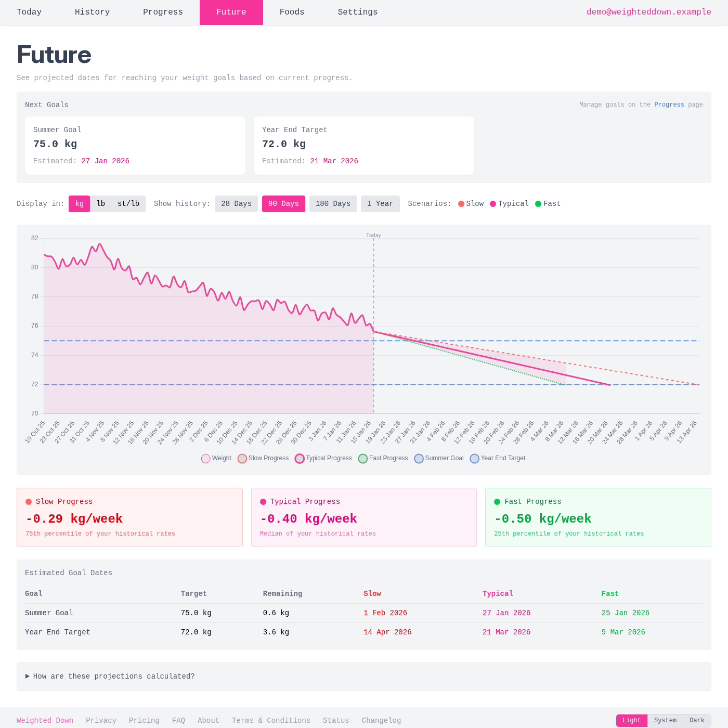Open the History tab
This screenshot has width=728, height=728.
click(x=92, y=12)
